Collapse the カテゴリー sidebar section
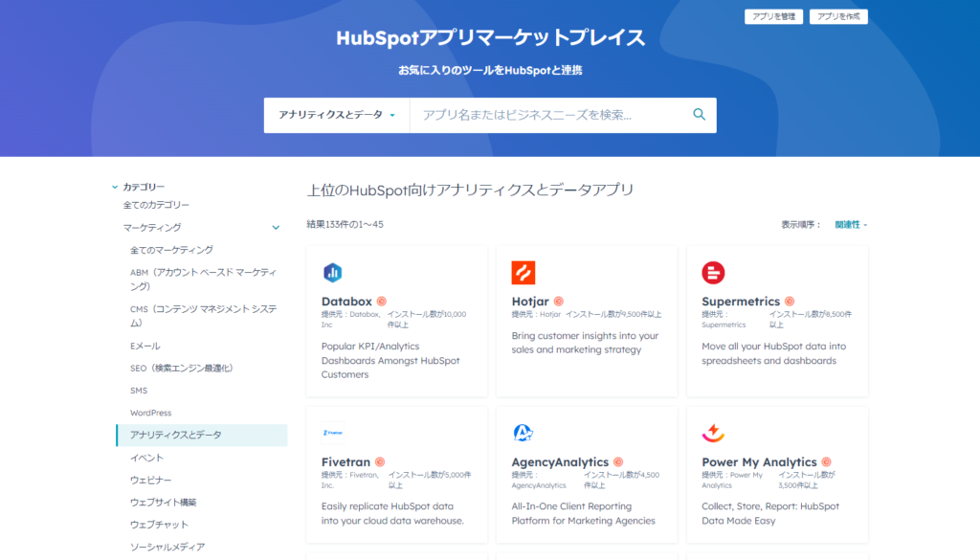This screenshot has width=980, height=560. click(x=138, y=187)
